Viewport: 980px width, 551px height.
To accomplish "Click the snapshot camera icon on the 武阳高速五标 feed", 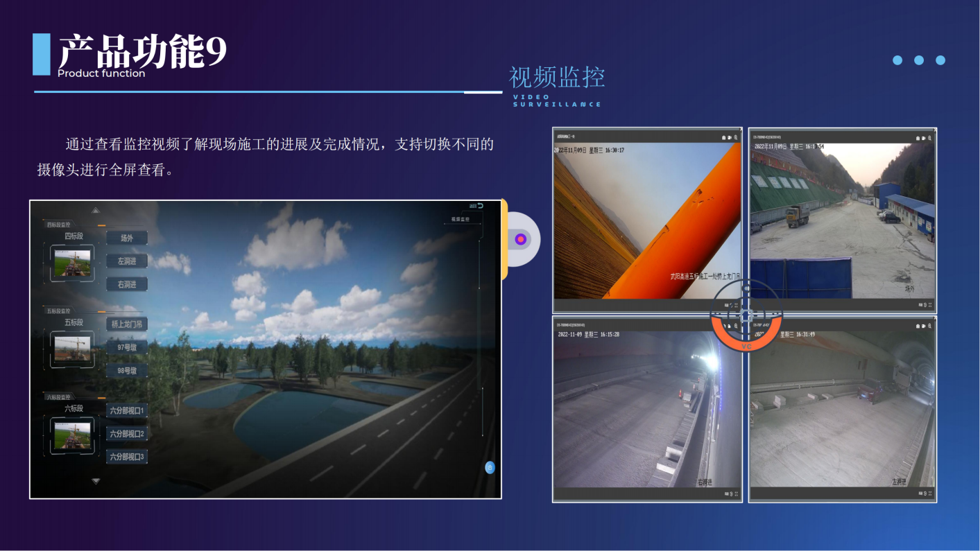I will pyautogui.click(x=723, y=137).
